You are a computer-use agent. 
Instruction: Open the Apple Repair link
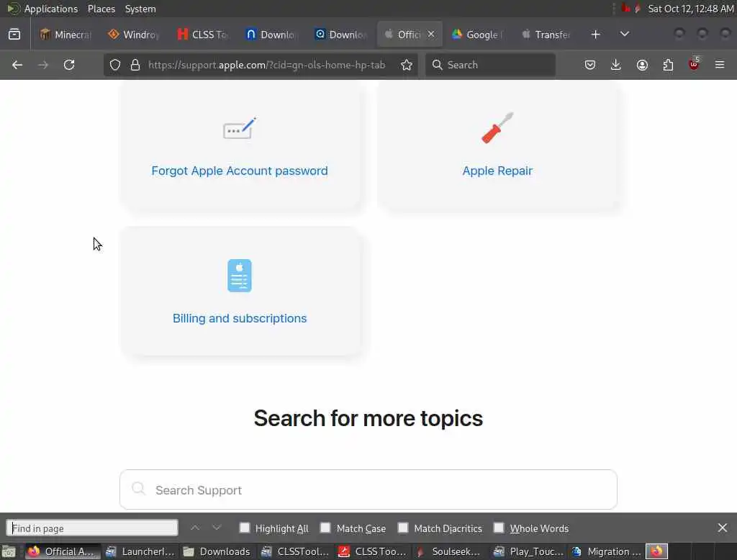[497, 171]
